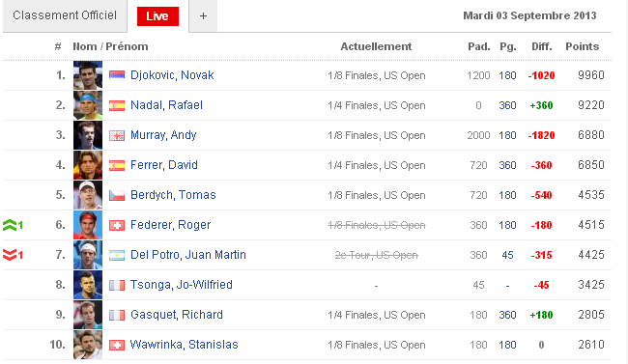Open Roger Federer's player photo
Screen dimensions: 628x364
click(x=88, y=225)
